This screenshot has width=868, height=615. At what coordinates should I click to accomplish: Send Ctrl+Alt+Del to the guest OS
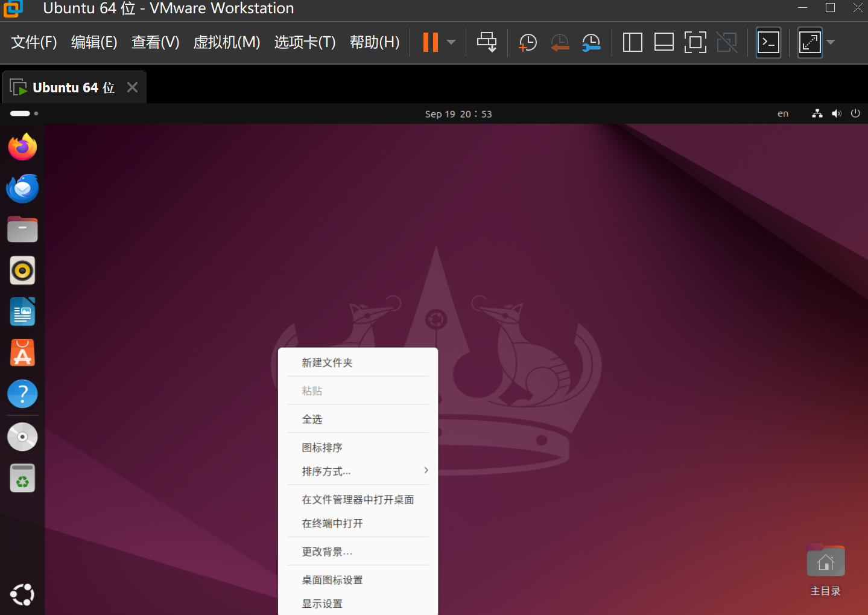point(487,42)
